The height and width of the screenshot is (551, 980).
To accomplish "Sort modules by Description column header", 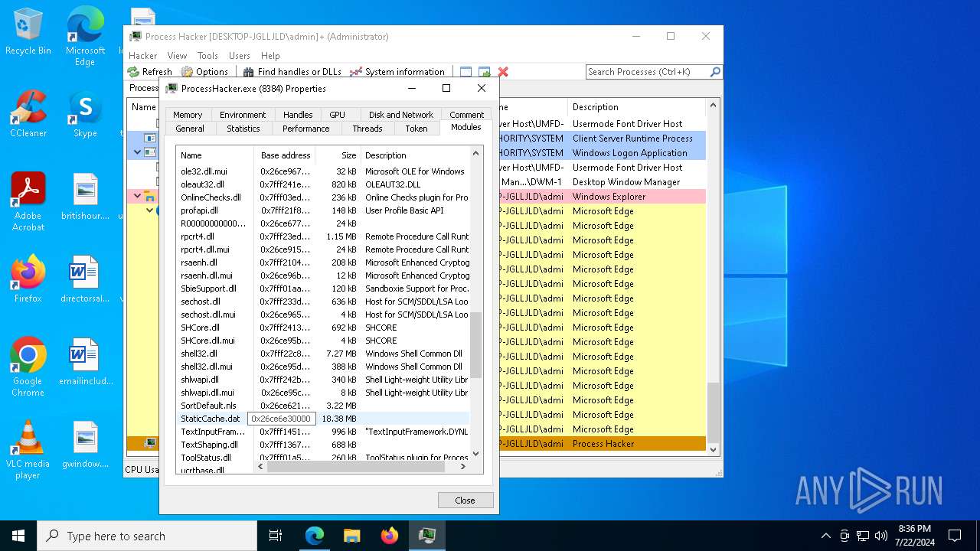I will [414, 155].
